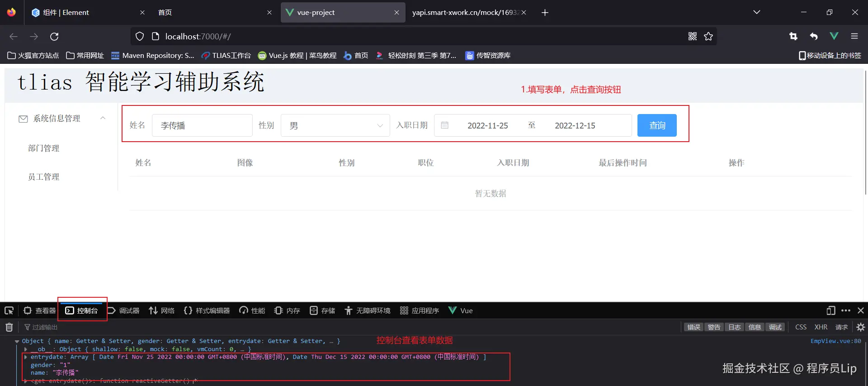Open the Firefox hamburger menu
The image size is (868, 386).
pos(854,36)
